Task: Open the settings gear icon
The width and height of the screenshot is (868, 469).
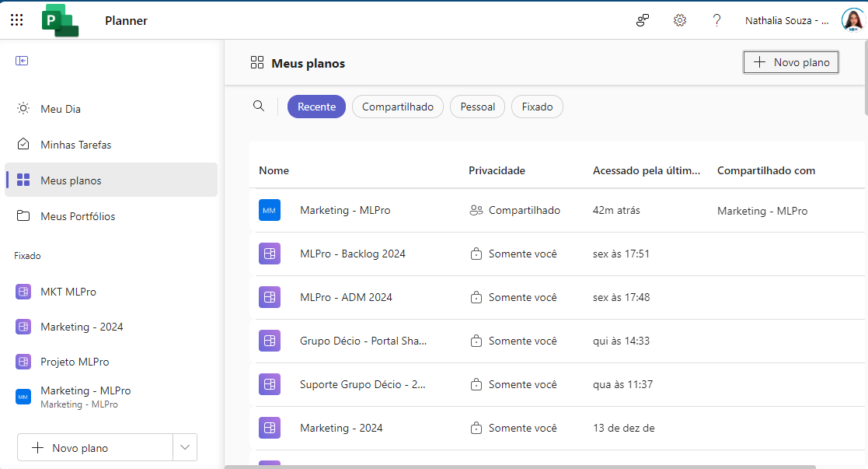Action: [x=680, y=20]
